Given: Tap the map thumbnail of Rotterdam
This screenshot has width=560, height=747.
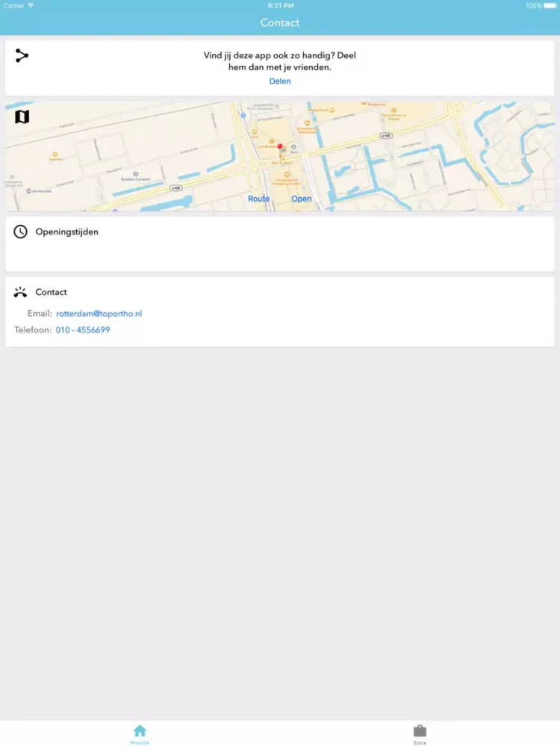Looking at the screenshot, I should coord(280,156).
